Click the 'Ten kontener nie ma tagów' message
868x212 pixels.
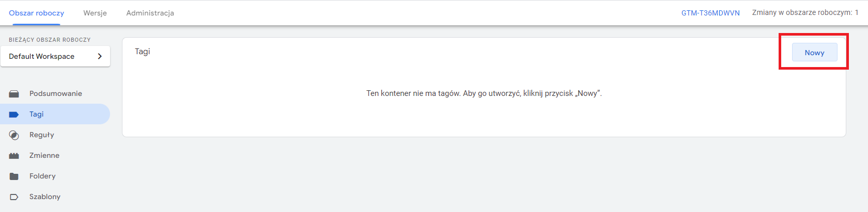(484, 93)
